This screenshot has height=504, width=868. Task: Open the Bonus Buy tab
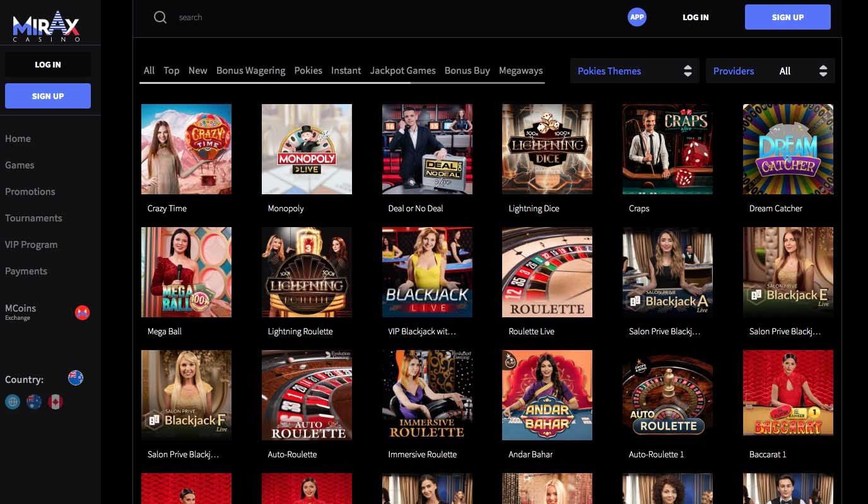tap(467, 71)
